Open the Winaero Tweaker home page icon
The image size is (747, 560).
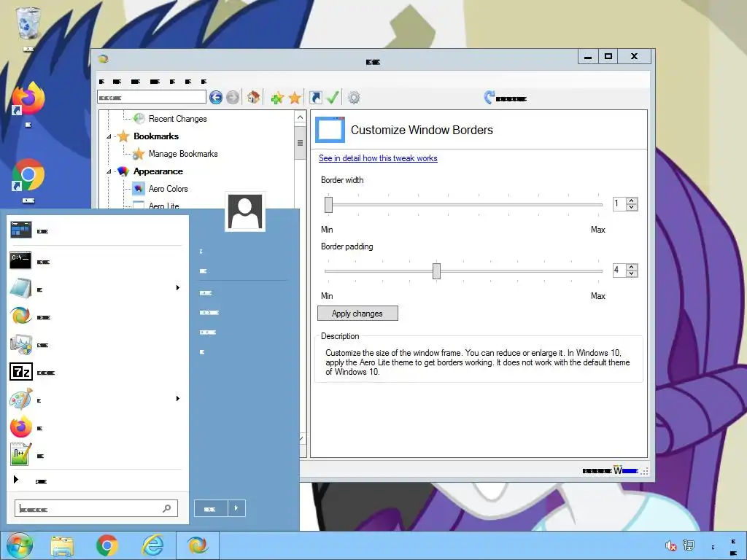click(x=253, y=98)
